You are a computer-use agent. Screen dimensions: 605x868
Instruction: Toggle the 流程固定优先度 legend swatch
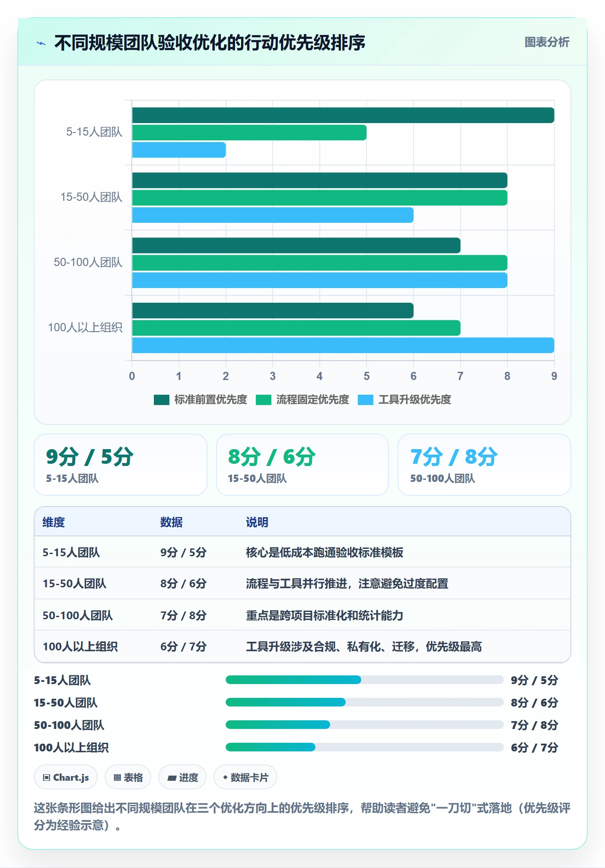coord(263,400)
